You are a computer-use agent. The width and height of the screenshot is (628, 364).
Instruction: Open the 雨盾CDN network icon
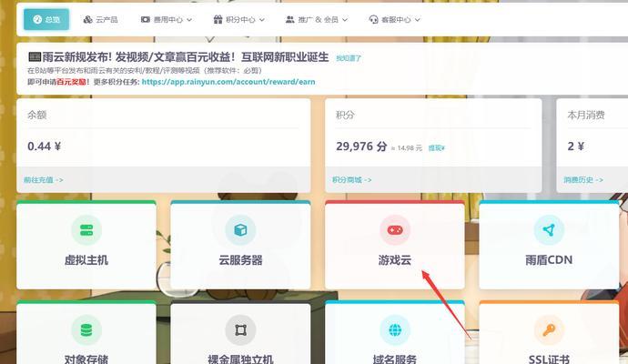coord(549,230)
